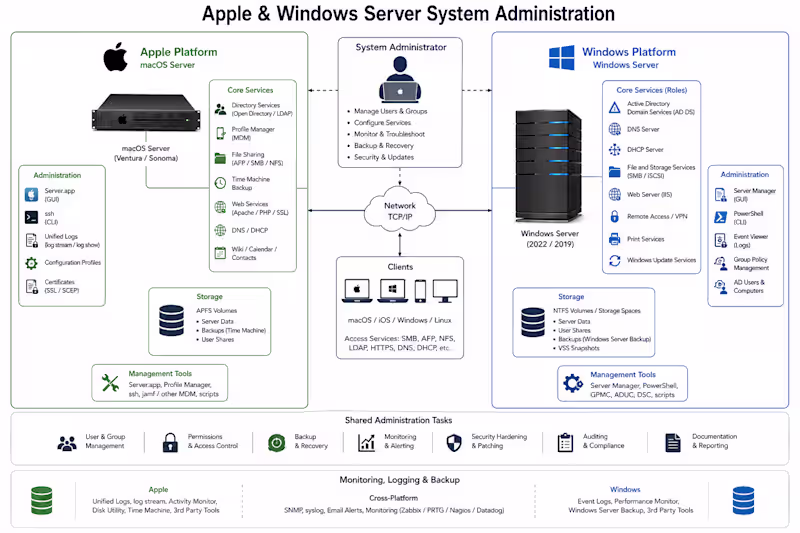Click the DNS / DHCP globe icon

coord(220,230)
